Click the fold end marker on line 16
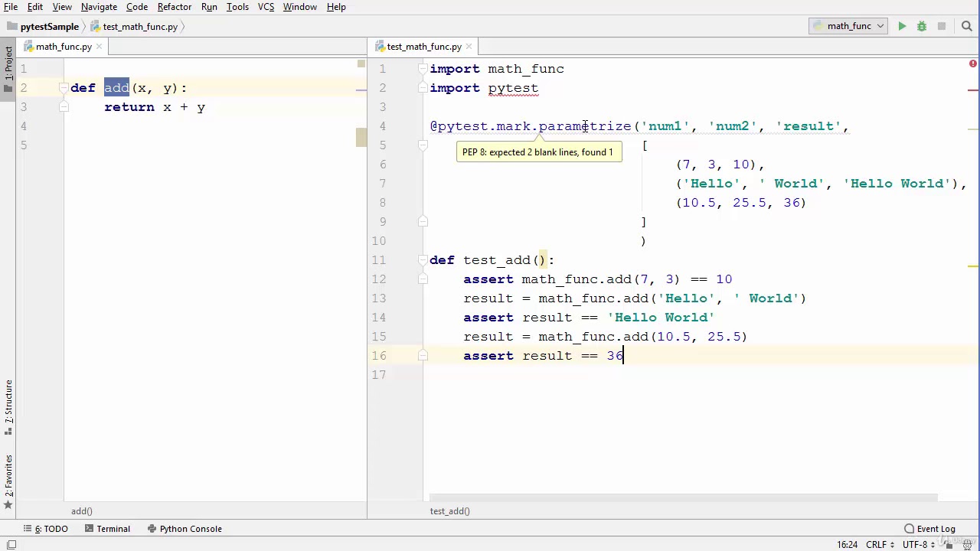This screenshot has width=980, height=551. point(423,356)
